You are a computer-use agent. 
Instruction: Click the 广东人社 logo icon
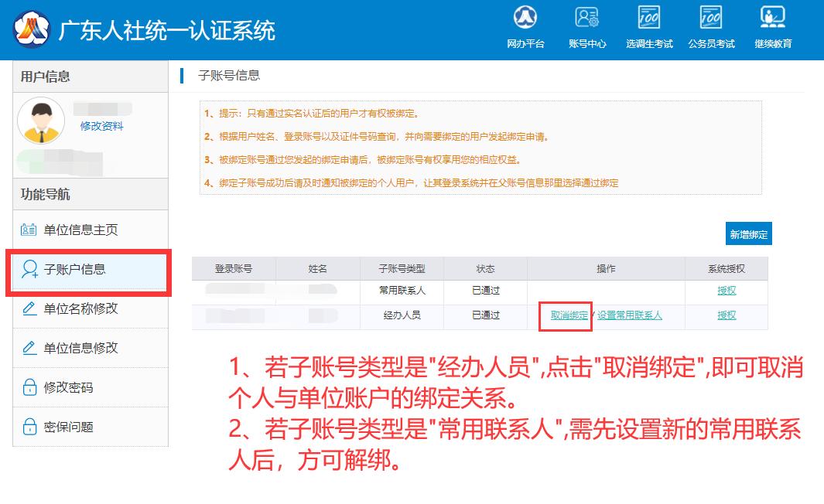click(x=31, y=29)
